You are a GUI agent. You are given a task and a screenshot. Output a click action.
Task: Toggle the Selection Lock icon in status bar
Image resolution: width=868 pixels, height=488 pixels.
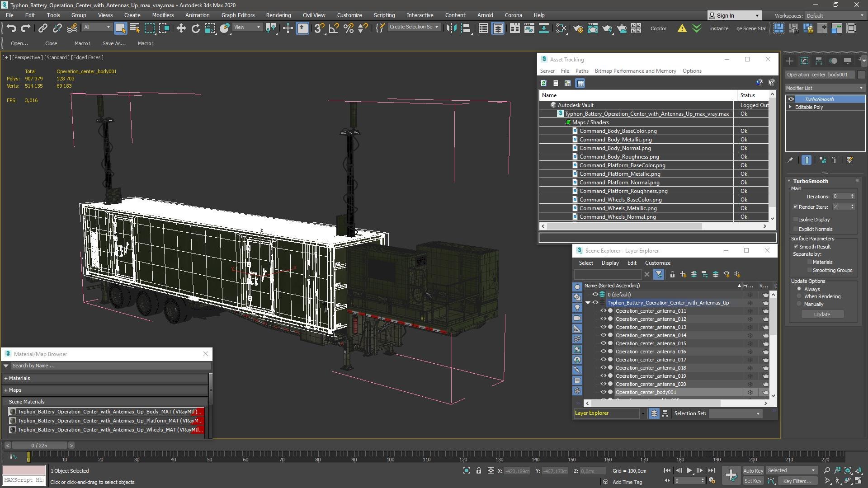pos(479,470)
